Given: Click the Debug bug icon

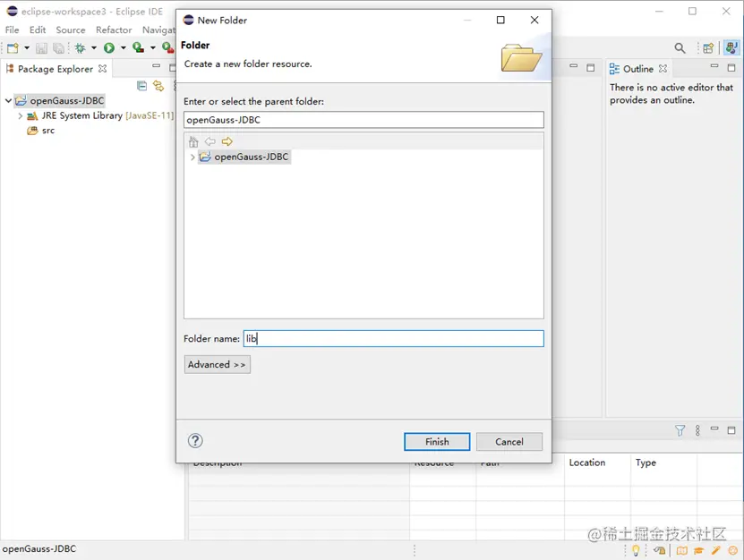Looking at the screenshot, I should coord(81,48).
